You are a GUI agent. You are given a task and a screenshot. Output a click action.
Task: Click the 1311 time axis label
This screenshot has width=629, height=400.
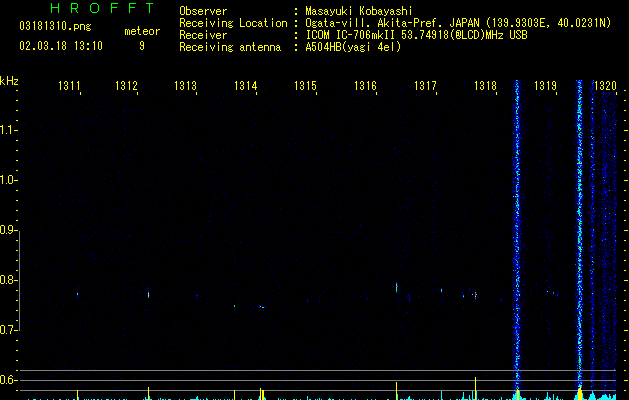(69, 86)
